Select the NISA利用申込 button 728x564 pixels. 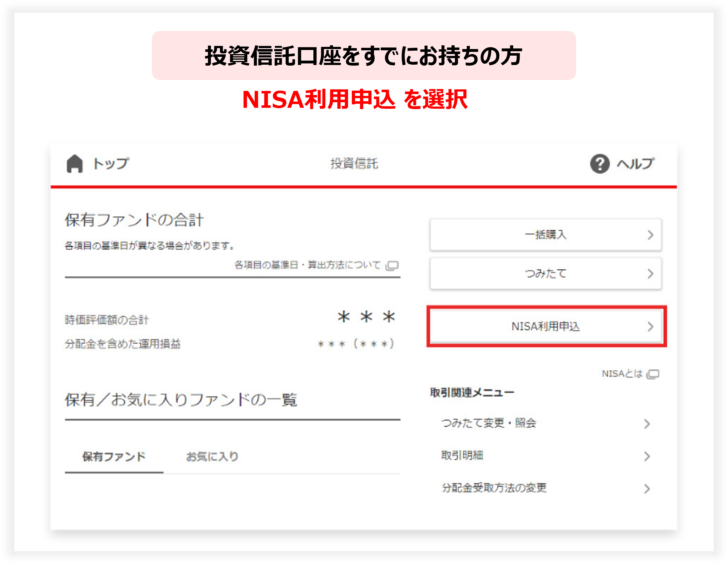(545, 326)
